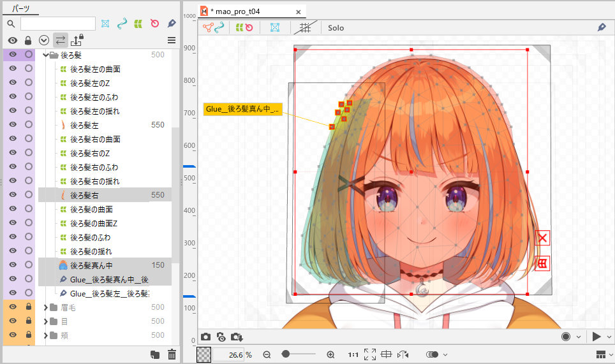615x364 pixels.
Task: Collapse the 後ろ髪 folder
Action: 45,55
